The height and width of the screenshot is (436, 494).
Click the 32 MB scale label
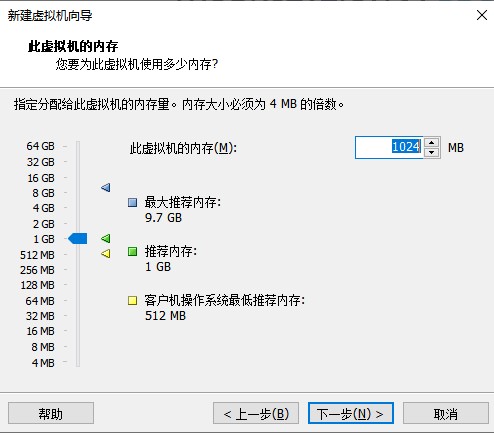pyautogui.click(x=40, y=316)
